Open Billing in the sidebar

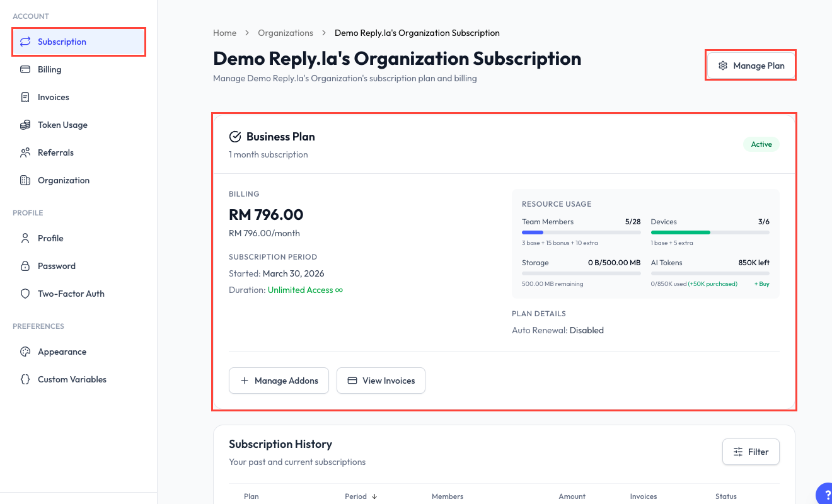click(x=79, y=69)
